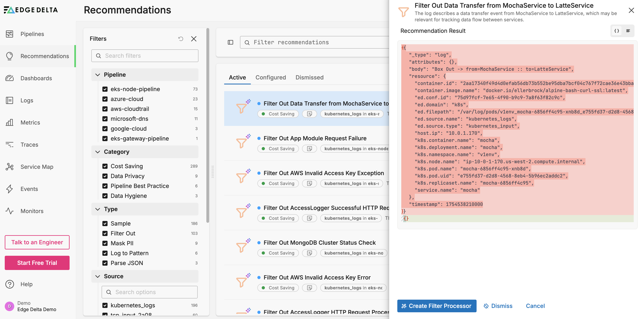Click Search filters input
Screen dimensions: 644x319
(x=145, y=56)
